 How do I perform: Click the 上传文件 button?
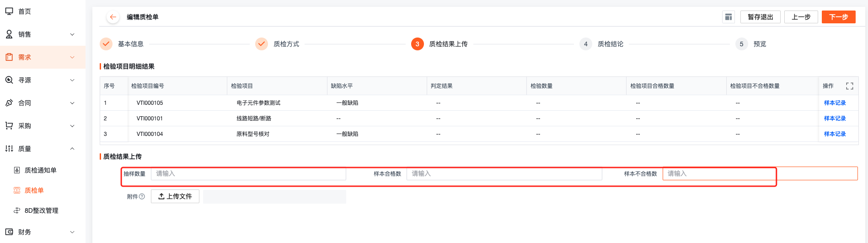click(175, 196)
